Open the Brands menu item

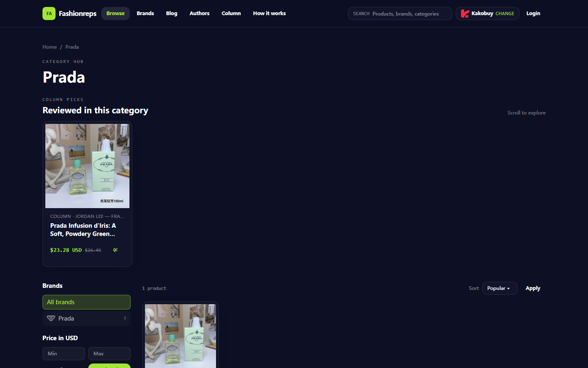tap(145, 13)
